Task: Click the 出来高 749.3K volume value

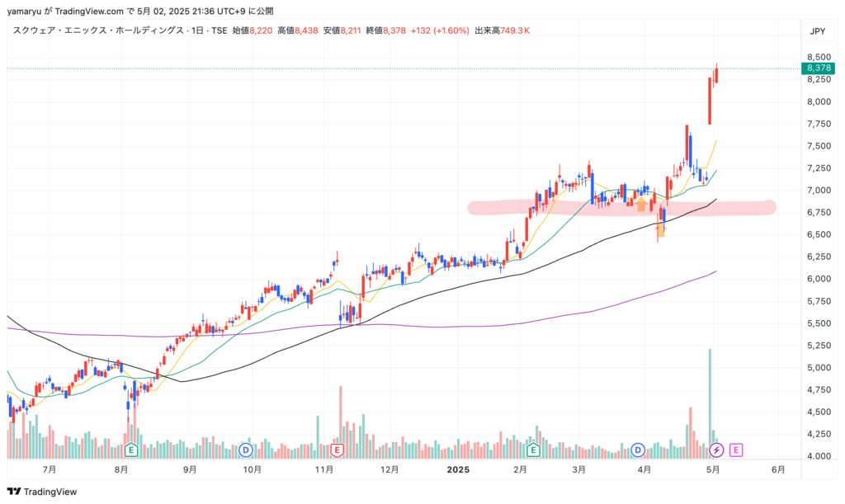Action: (503, 31)
